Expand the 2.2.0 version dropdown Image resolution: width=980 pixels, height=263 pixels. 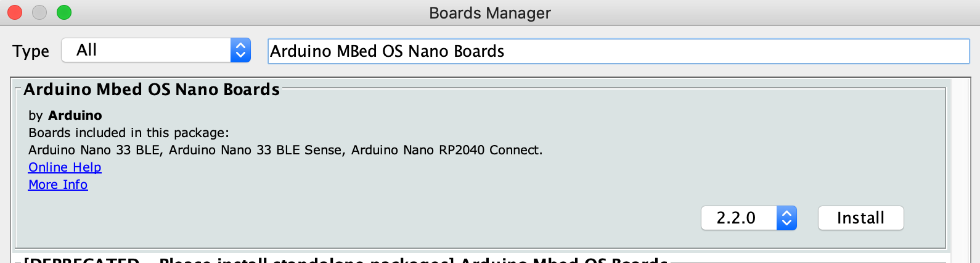pos(748,218)
